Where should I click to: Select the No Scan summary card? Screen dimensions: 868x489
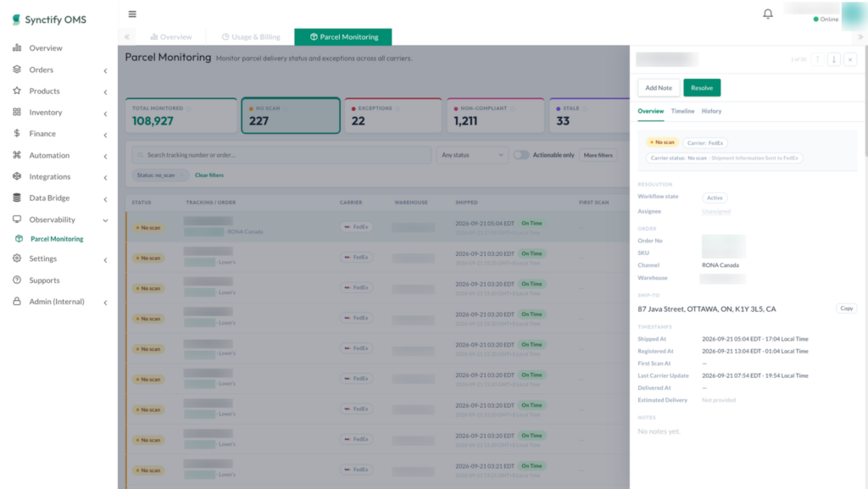[x=291, y=115]
